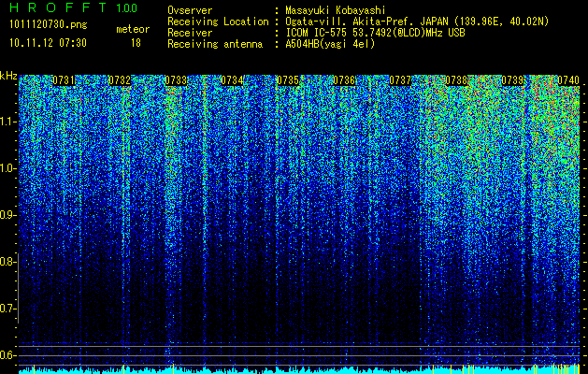Click the 0738 time label
Viewport: 588px width, 374px height.
[x=456, y=80]
